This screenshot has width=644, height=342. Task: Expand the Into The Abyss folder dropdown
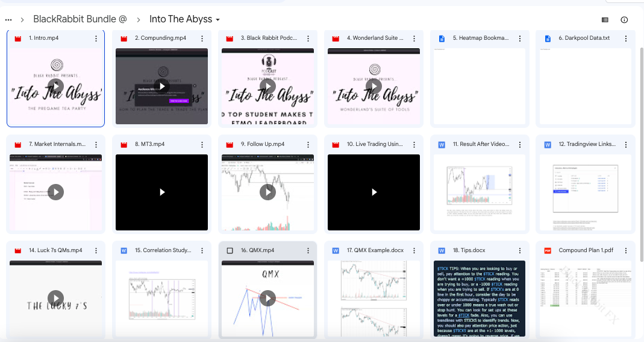pos(217,20)
